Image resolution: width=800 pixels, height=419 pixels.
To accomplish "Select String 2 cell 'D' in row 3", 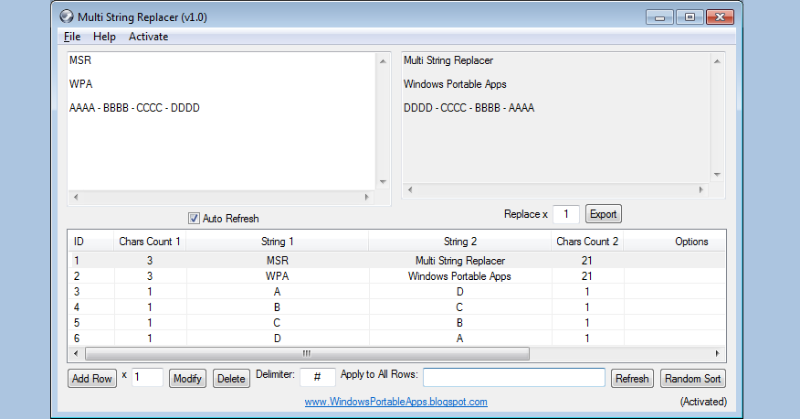I will (460, 292).
